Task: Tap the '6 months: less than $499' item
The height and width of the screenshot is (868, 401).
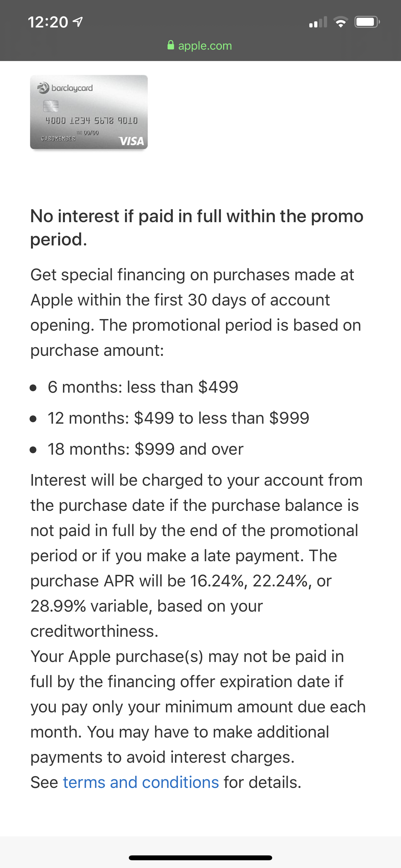Action: (x=143, y=387)
